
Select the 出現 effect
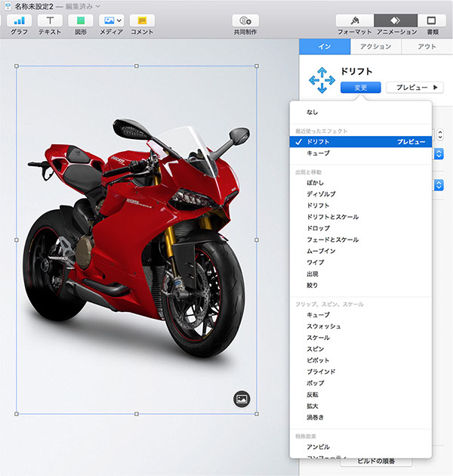361,274
